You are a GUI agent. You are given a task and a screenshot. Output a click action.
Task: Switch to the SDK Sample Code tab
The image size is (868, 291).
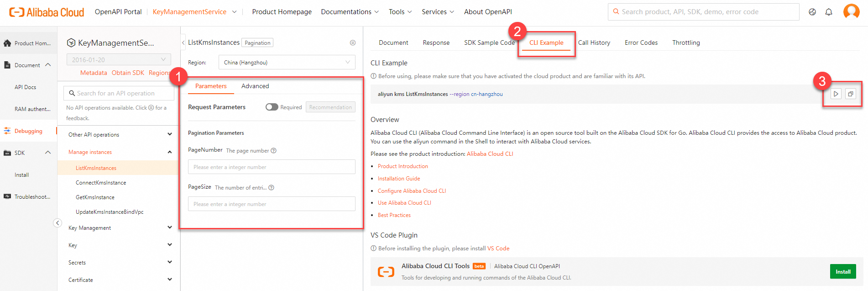[x=489, y=42]
